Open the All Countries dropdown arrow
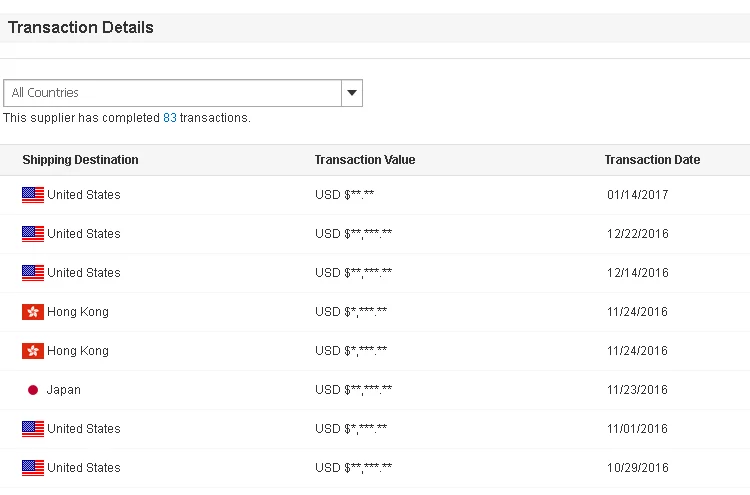The height and width of the screenshot is (495, 750). (351, 93)
